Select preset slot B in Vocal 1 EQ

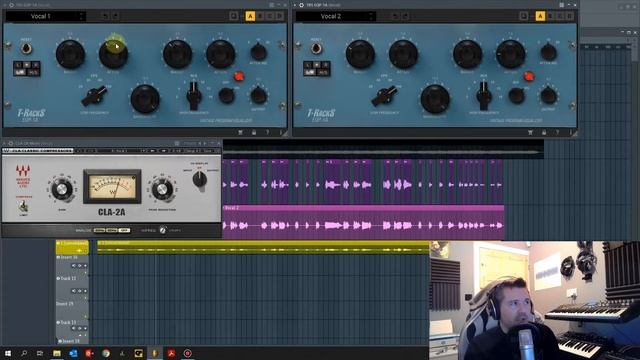pyautogui.click(x=260, y=16)
